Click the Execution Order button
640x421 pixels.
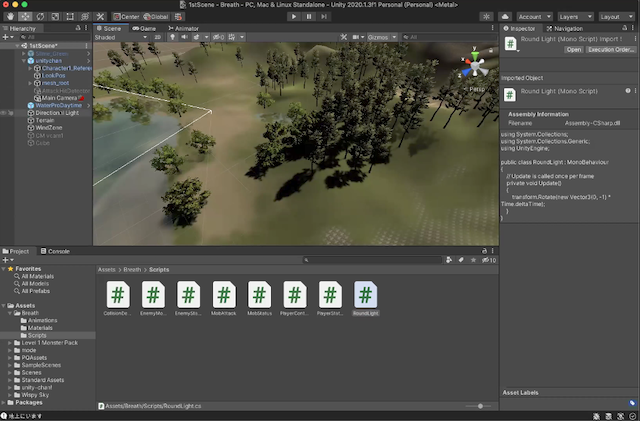pos(610,49)
